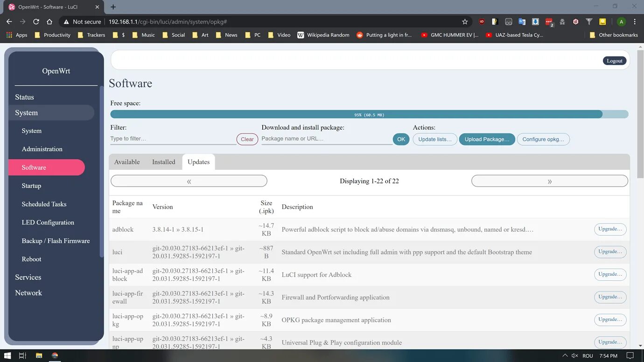Expand the Network sidebar section

coord(28,293)
